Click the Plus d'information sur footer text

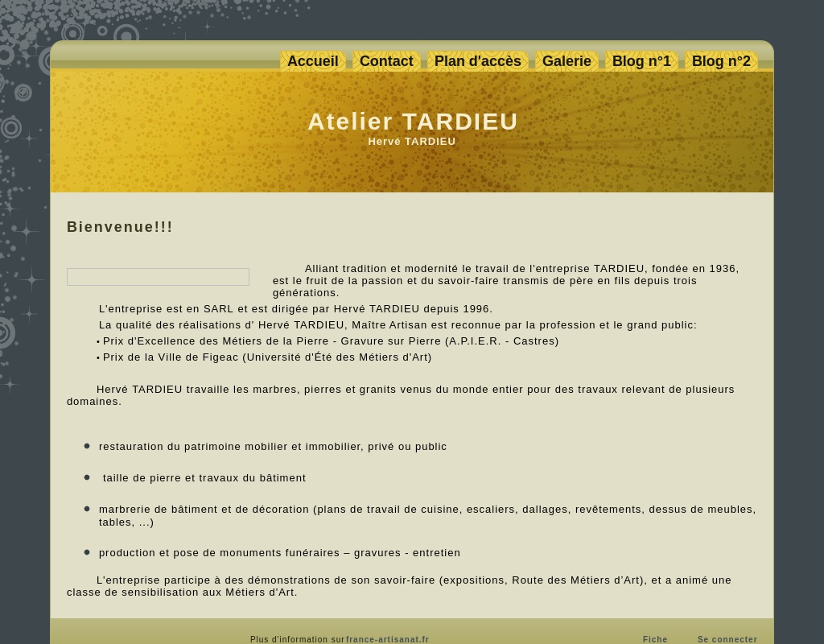click(x=297, y=639)
